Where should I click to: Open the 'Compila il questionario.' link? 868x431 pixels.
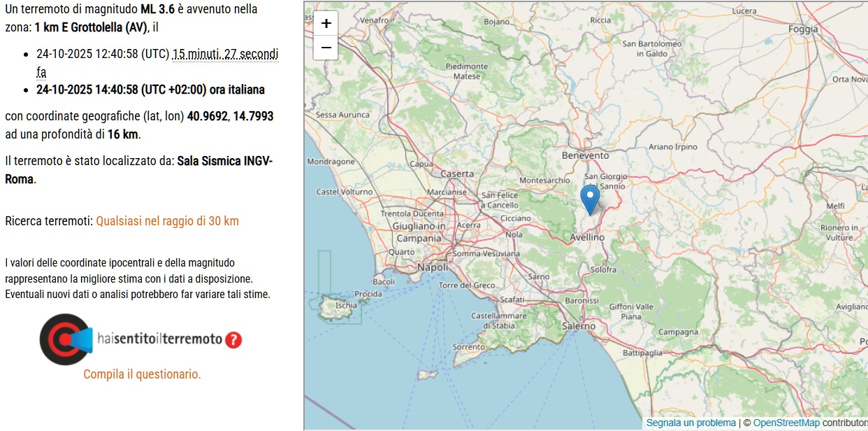pyautogui.click(x=142, y=374)
